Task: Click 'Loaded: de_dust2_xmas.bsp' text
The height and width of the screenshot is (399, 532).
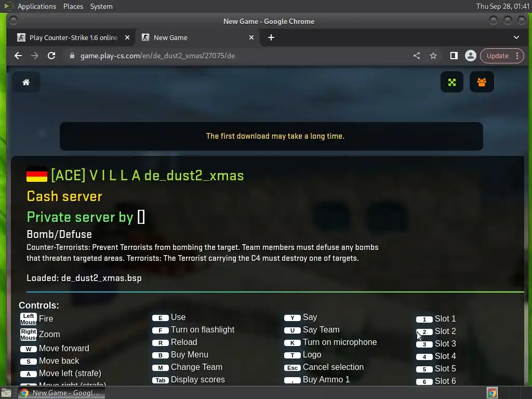Action: tap(84, 278)
